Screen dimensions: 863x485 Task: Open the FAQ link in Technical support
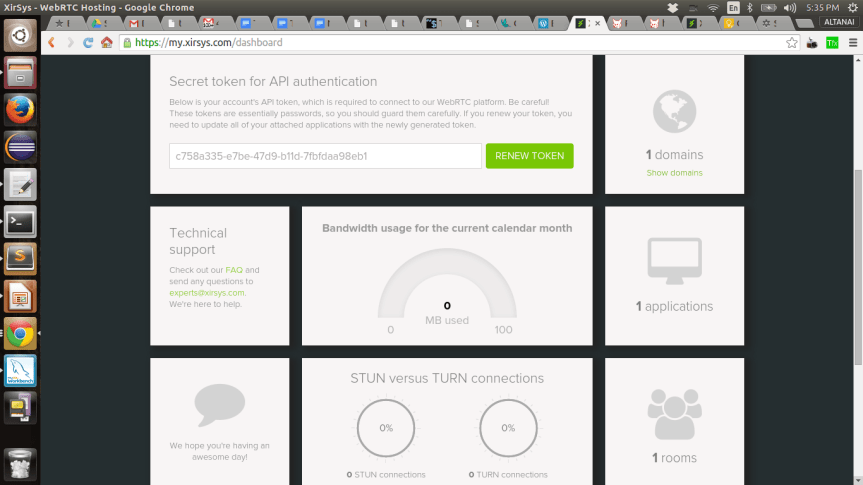234,270
